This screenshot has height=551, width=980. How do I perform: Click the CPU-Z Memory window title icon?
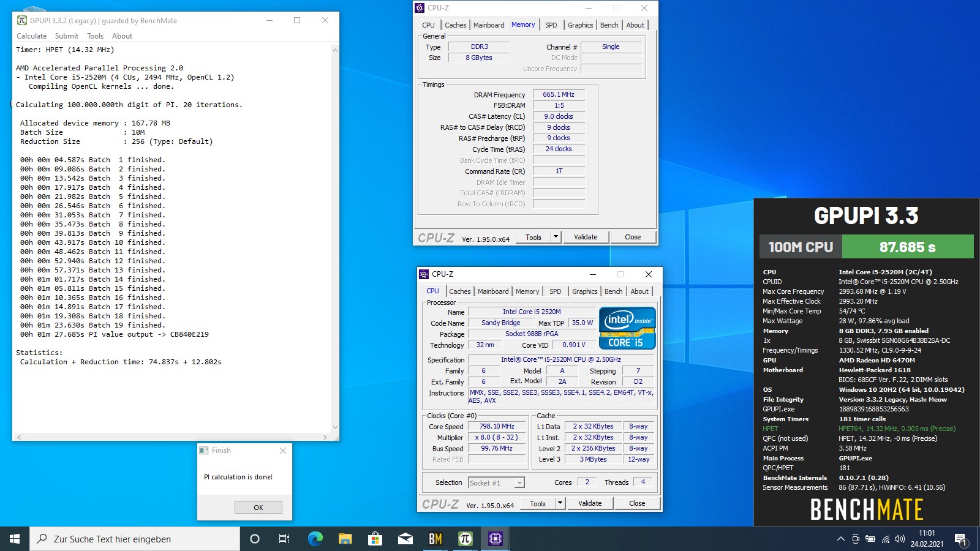pos(420,8)
